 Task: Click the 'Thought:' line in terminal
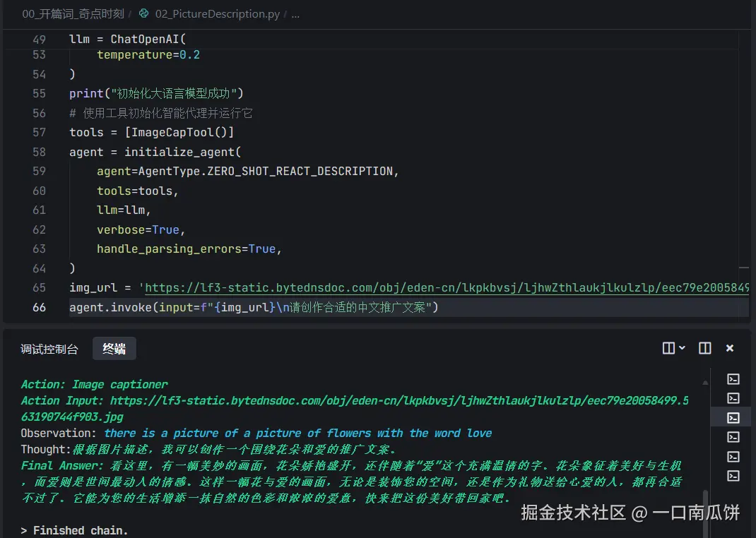pyautogui.click(x=208, y=449)
